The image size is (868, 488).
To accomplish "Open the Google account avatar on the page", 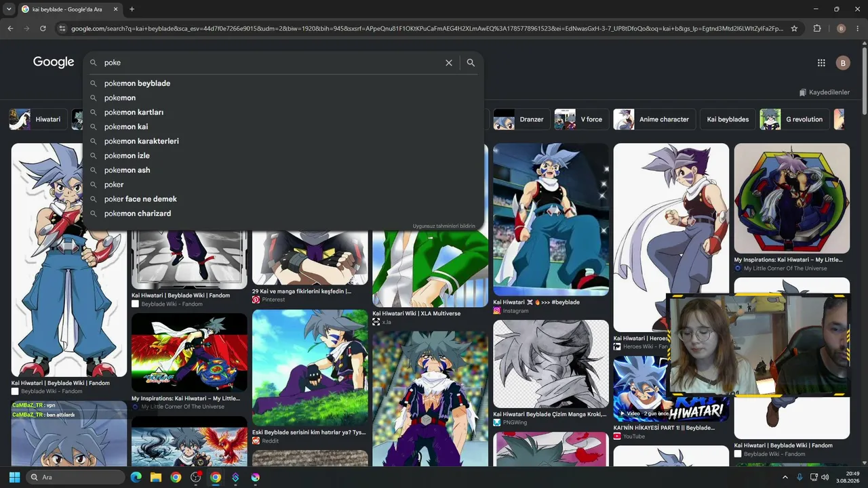I will 843,62.
